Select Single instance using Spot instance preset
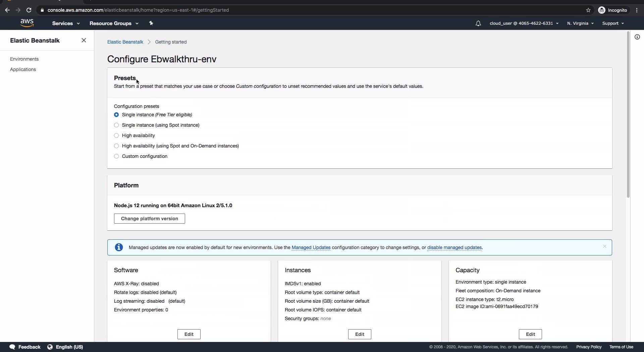 tap(116, 125)
